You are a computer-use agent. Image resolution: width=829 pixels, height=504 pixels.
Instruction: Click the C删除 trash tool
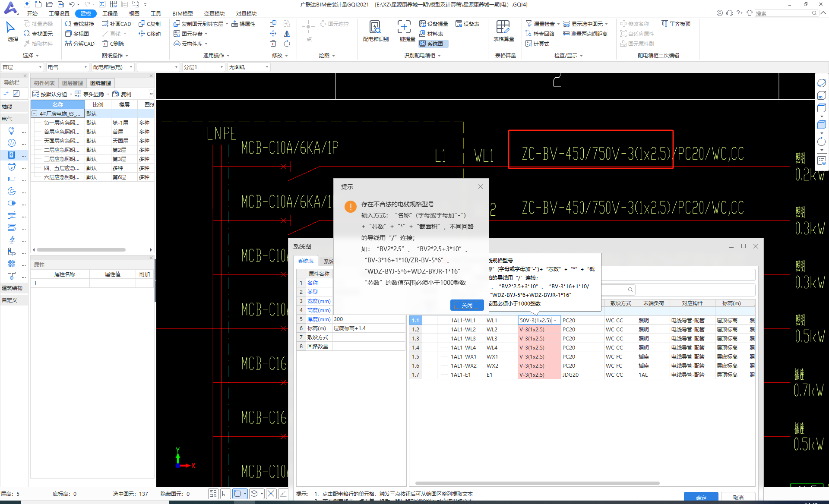pos(113,44)
